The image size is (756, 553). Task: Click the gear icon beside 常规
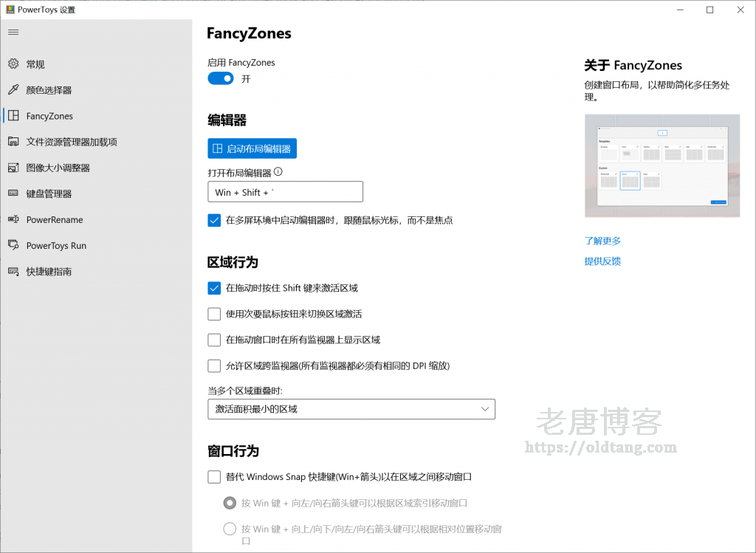point(13,64)
